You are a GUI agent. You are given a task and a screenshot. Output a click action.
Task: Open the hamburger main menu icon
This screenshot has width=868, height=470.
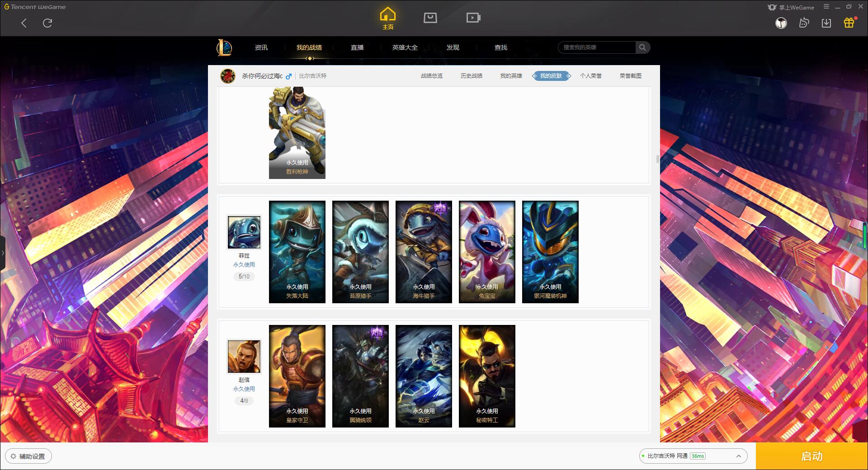coord(826,7)
